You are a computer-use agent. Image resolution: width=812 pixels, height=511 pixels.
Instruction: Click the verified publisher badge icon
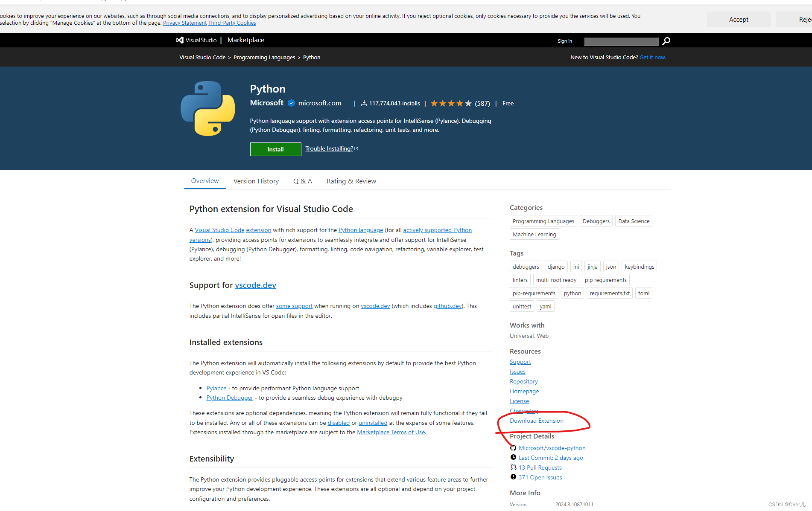pyautogui.click(x=291, y=103)
